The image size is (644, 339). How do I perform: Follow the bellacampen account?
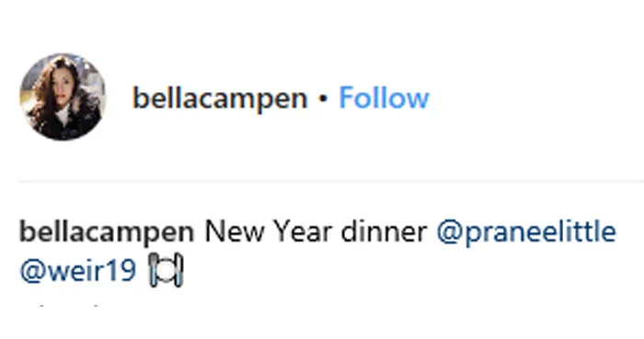384,98
